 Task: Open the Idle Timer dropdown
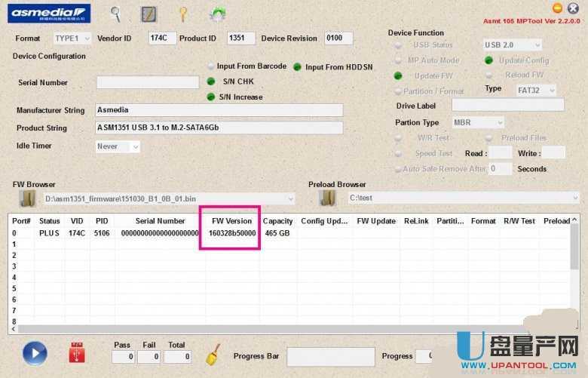click(118, 146)
